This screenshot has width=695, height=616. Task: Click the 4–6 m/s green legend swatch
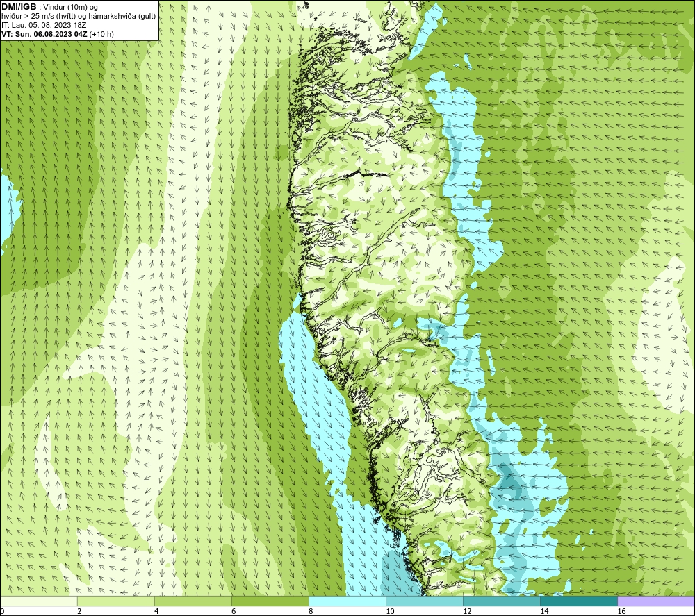click(193, 601)
